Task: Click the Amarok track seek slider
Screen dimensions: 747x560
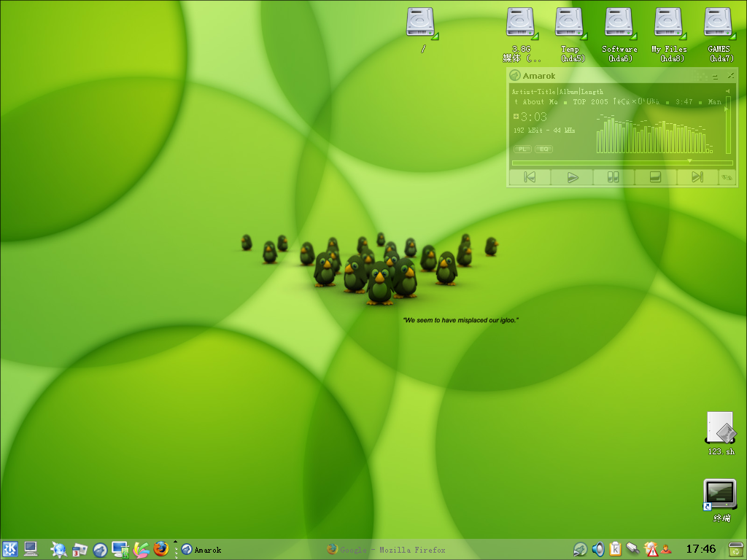Action: (x=622, y=163)
